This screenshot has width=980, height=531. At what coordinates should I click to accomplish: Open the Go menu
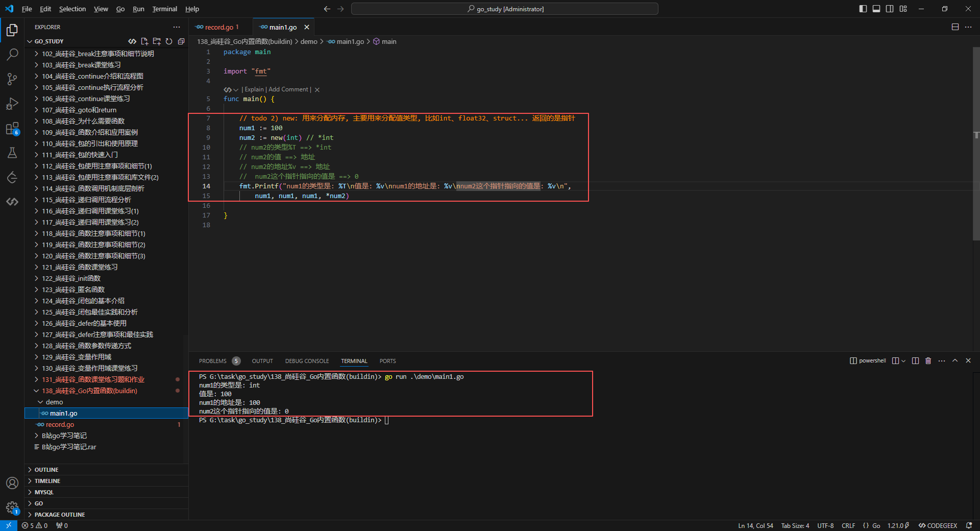click(120, 9)
